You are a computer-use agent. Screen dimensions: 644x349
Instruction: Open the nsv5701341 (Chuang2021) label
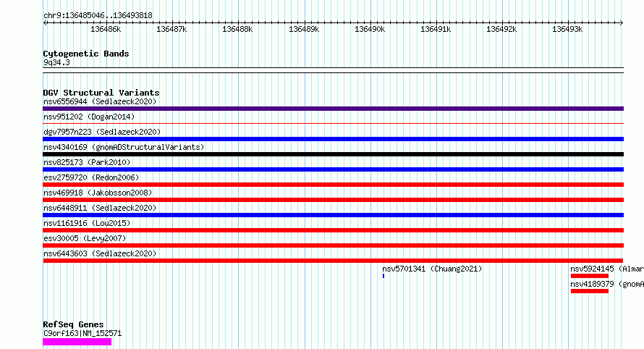(432, 269)
